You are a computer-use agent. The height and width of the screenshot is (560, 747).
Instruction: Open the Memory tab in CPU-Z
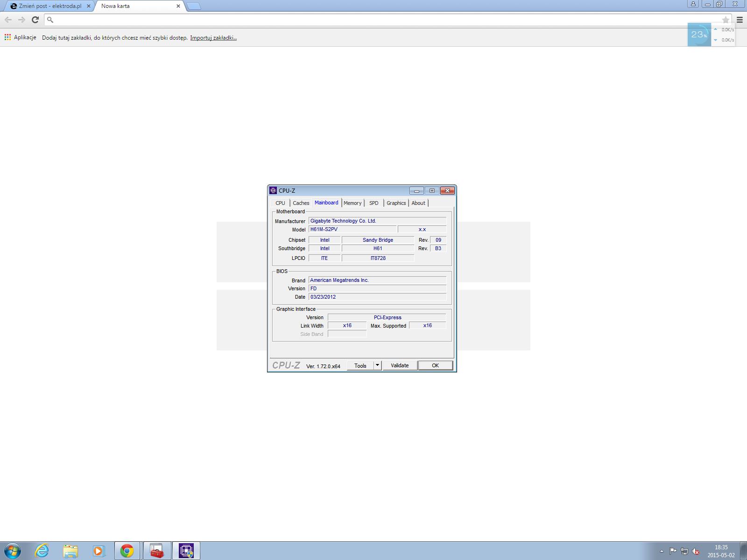[352, 203]
